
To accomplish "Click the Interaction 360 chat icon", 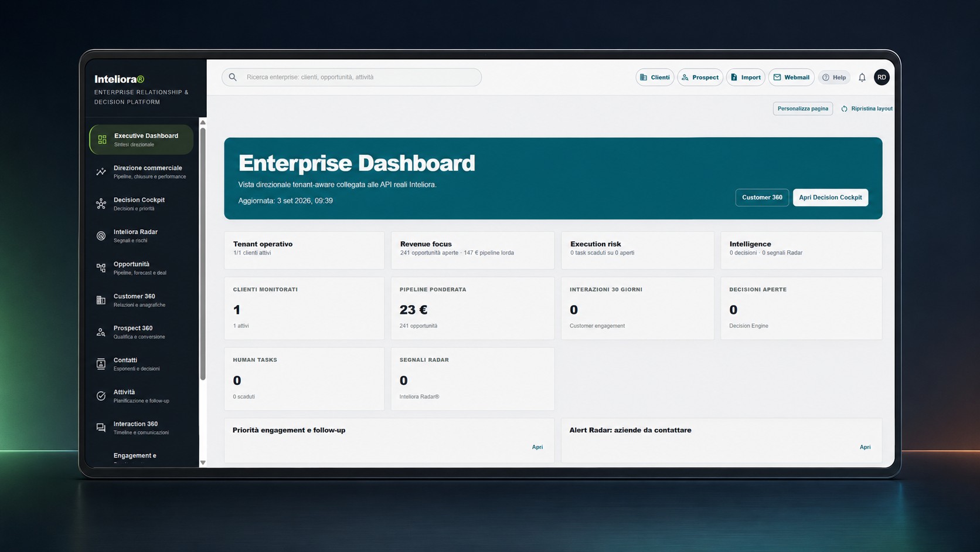I will (101, 428).
